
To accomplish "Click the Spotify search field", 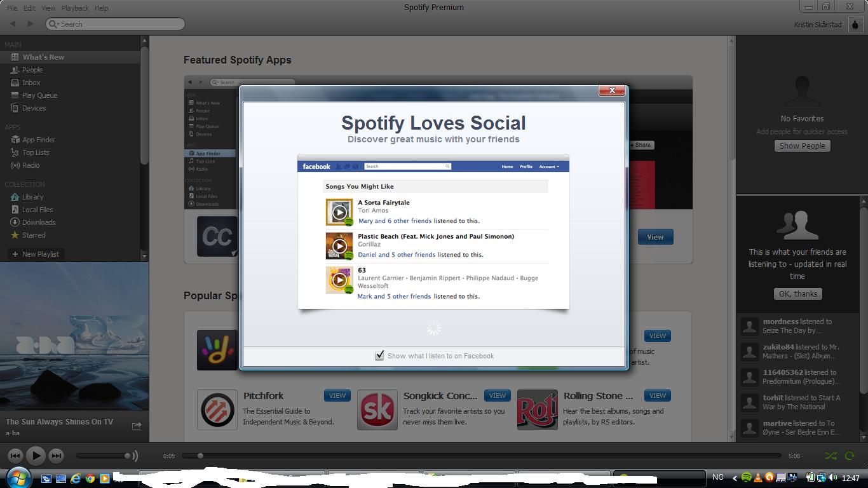I will point(115,24).
